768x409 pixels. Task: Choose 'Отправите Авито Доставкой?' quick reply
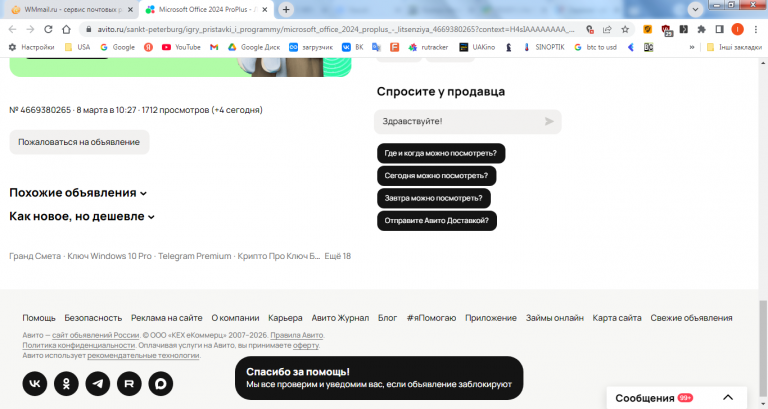point(437,220)
